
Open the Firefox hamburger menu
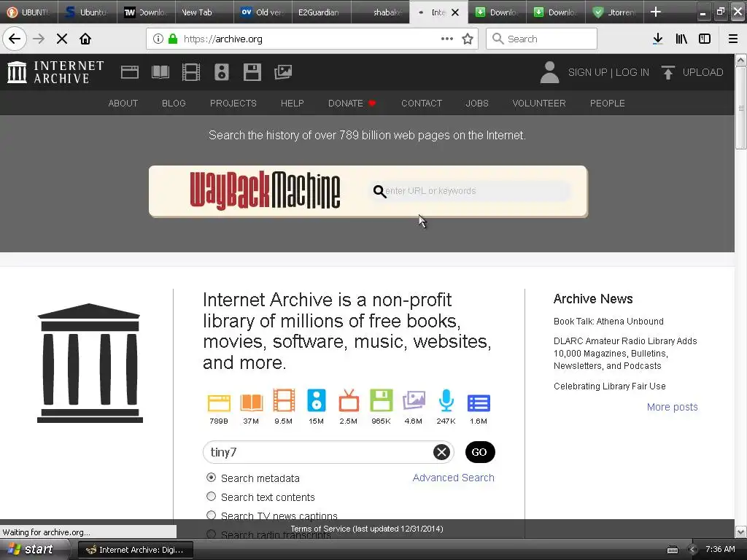coord(733,39)
